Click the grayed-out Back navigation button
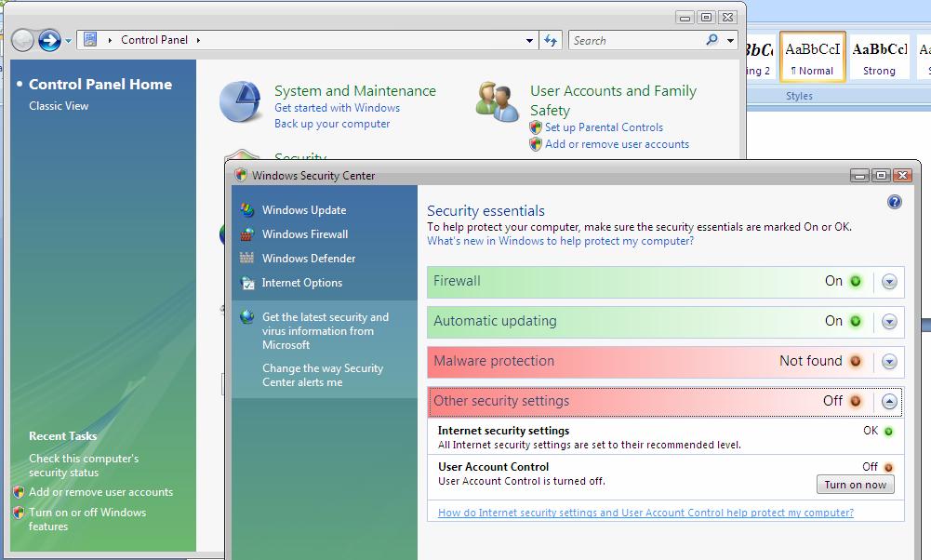931x560 pixels. [22, 40]
